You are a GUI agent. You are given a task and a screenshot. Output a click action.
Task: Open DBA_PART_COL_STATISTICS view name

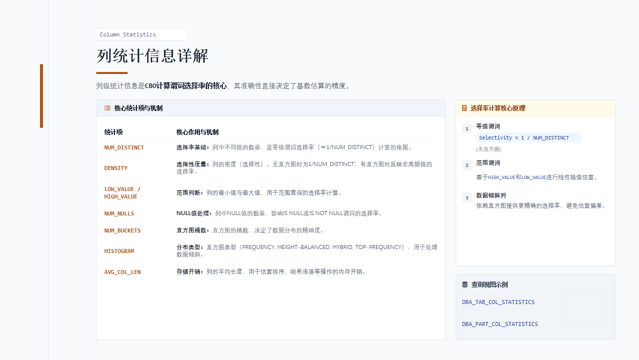(x=500, y=324)
